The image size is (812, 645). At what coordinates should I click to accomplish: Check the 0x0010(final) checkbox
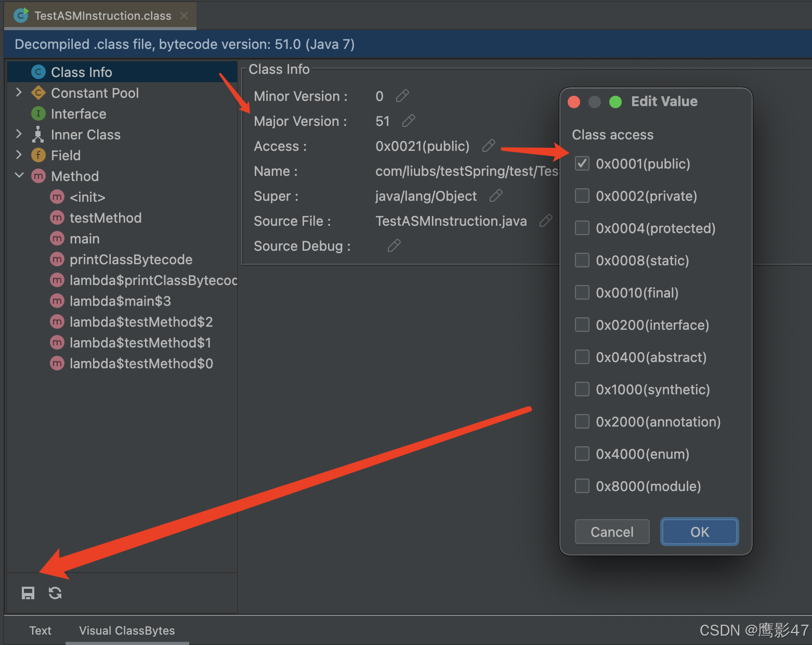point(582,292)
